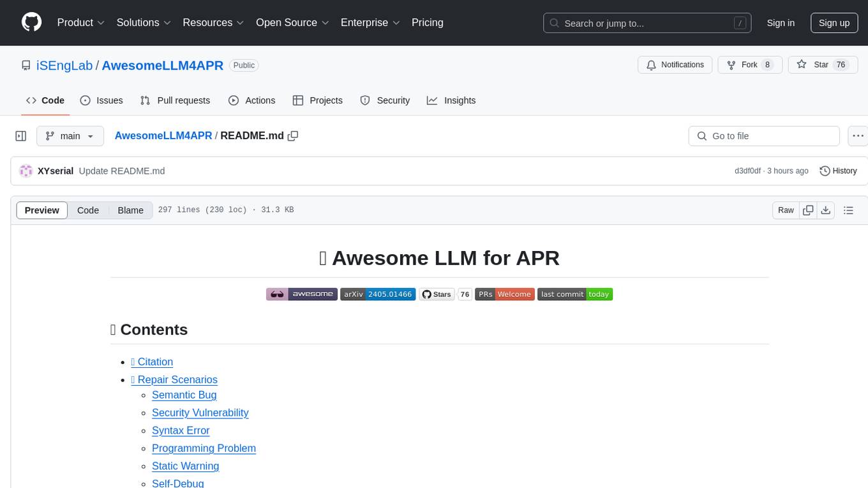Switch to the Actions tab
This screenshot has height=488, width=868.
coord(251,100)
